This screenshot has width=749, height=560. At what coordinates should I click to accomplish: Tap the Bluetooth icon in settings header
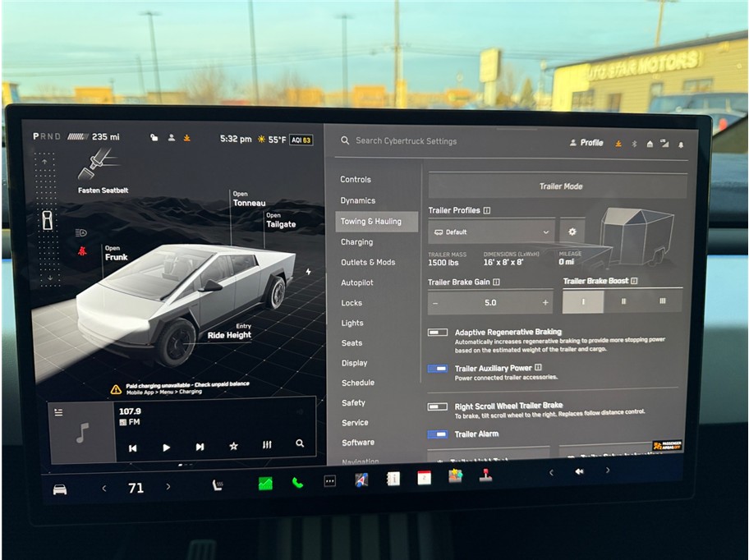tap(633, 144)
